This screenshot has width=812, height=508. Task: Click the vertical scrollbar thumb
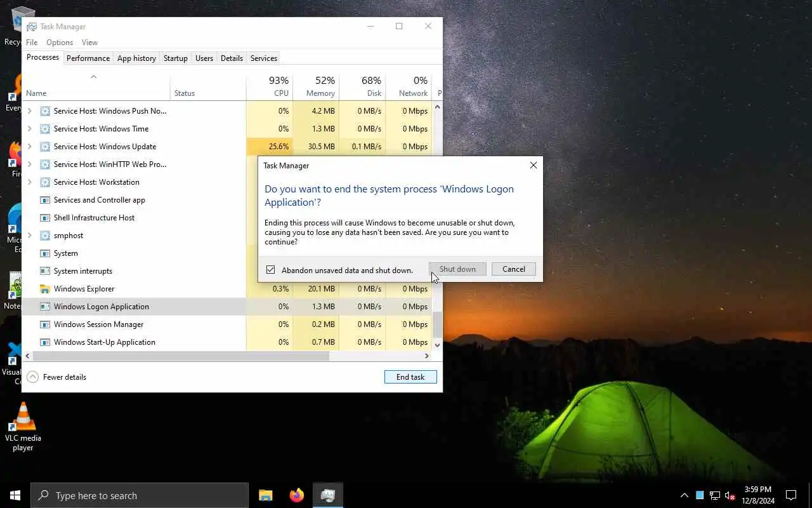coord(437,326)
